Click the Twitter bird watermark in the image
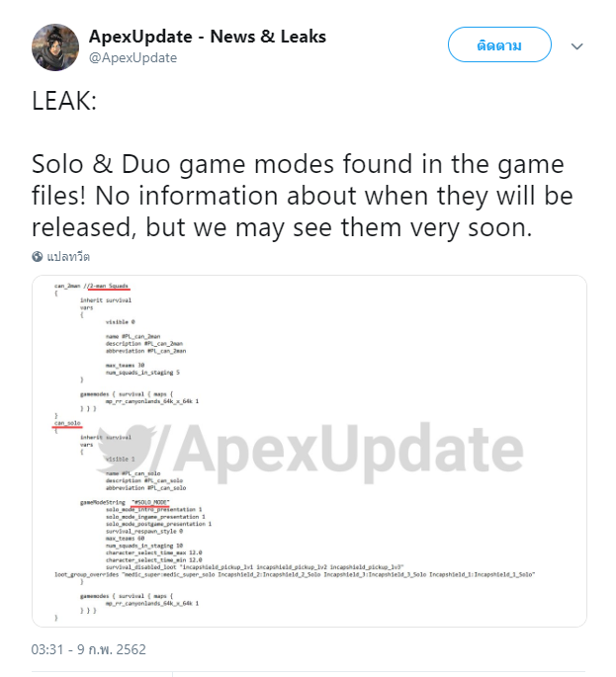Image resolution: width=616 pixels, height=677 pixels. coord(127,449)
